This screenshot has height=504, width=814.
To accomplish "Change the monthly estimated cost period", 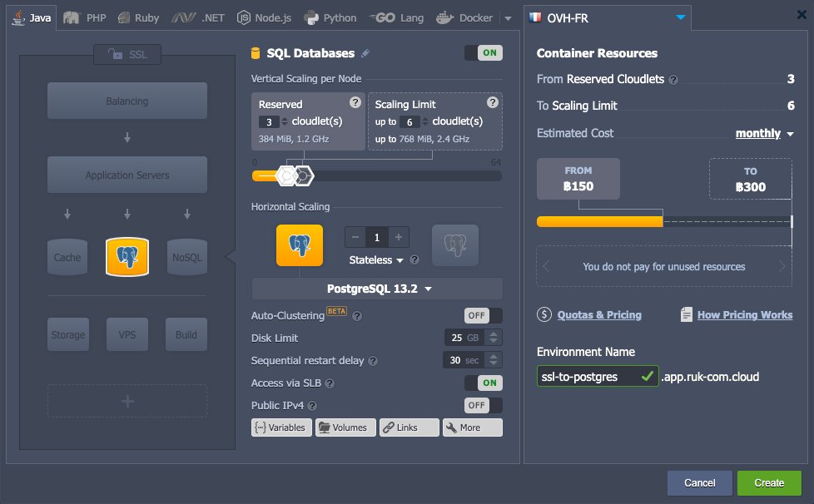I will tap(764, 133).
